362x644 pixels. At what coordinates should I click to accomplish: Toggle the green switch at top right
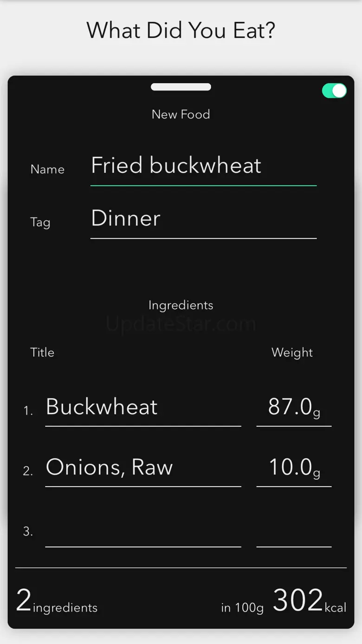tap(334, 91)
